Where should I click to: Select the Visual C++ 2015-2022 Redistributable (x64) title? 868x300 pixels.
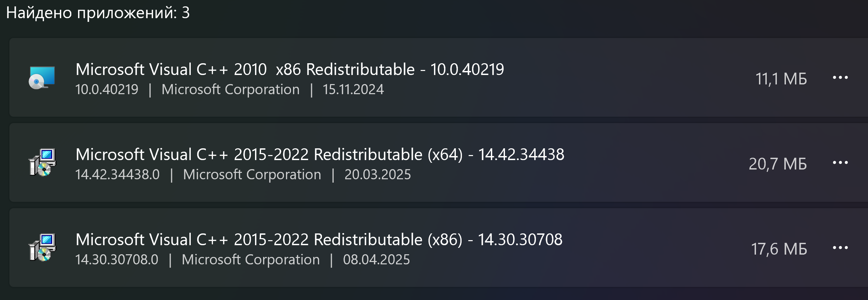319,155
